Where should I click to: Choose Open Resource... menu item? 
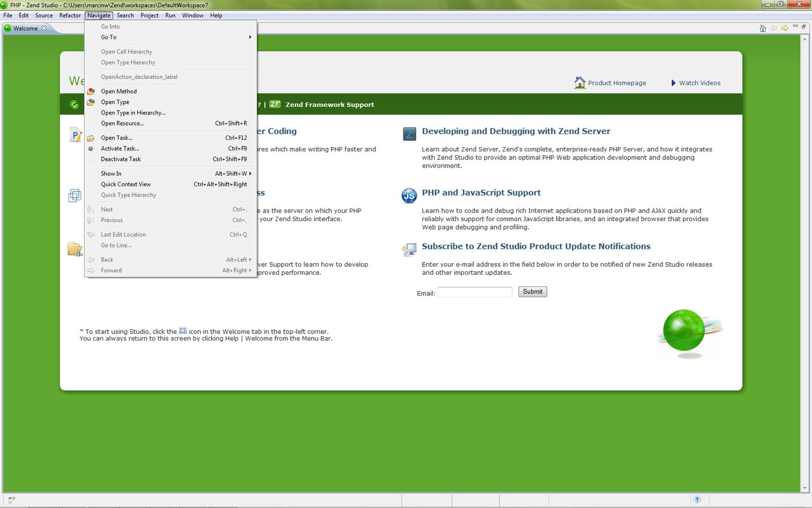click(x=171, y=123)
